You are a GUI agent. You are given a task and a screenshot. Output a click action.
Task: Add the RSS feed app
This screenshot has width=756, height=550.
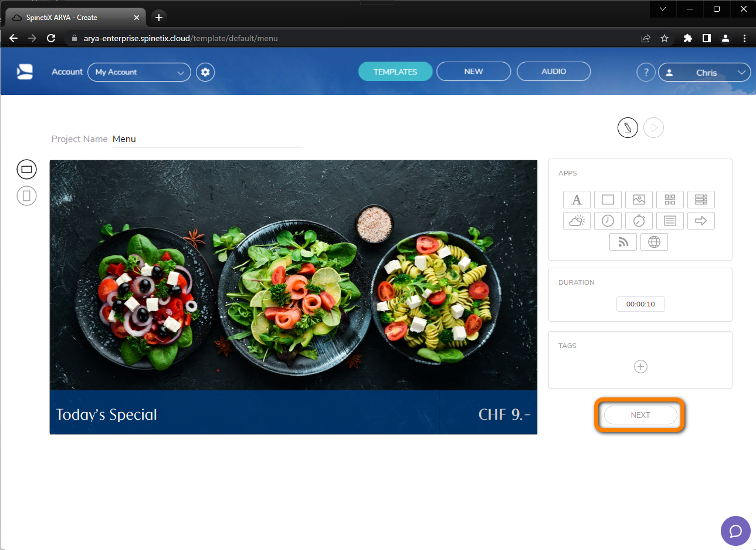(x=623, y=241)
